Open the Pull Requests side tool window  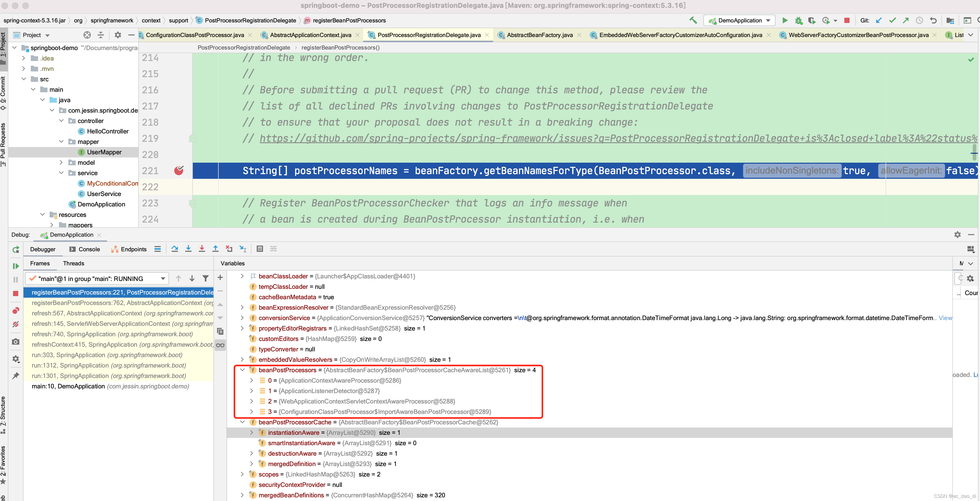click(3, 145)
